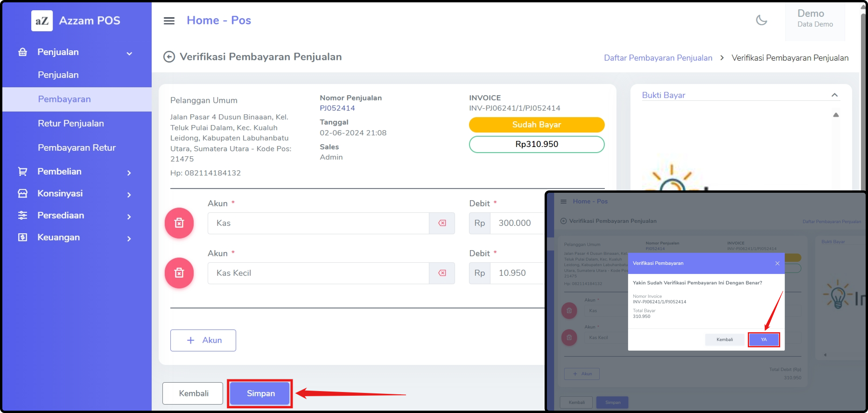
Task: Collapse the Bukti Bayar panel
Action: pyautogui.click(x=834, y=95)
